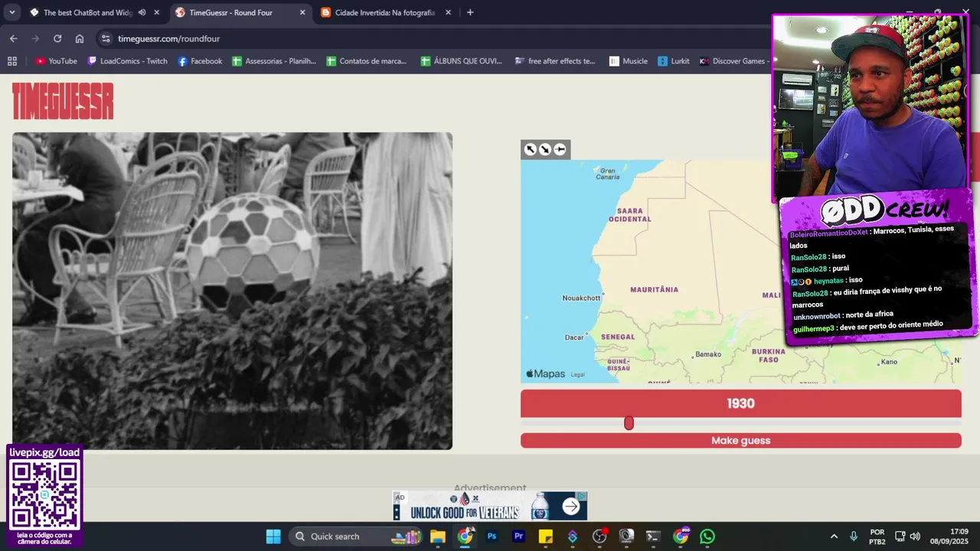Open the site information icon in address bar

click(x=106, y=38)
